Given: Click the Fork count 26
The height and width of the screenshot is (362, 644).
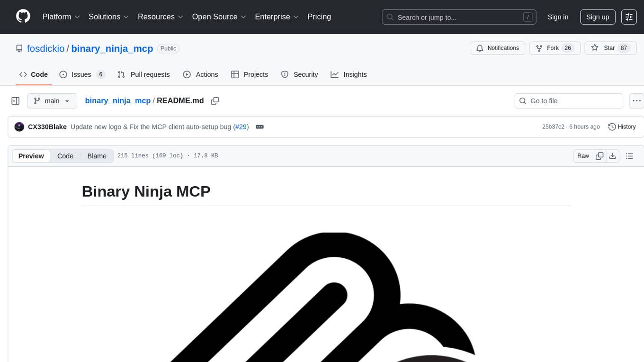Looking at the screenshot, I should pos(568,48).
